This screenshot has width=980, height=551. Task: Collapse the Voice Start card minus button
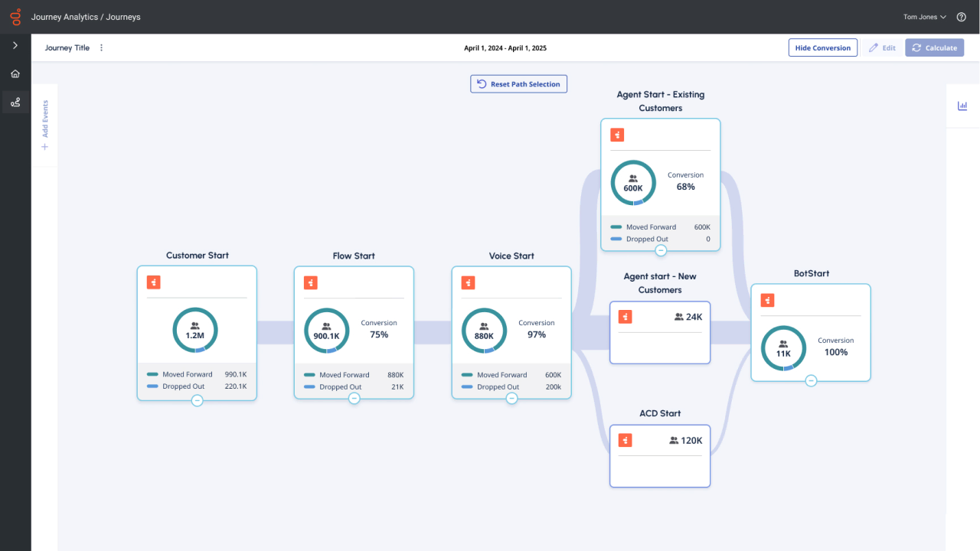point(511,398)
